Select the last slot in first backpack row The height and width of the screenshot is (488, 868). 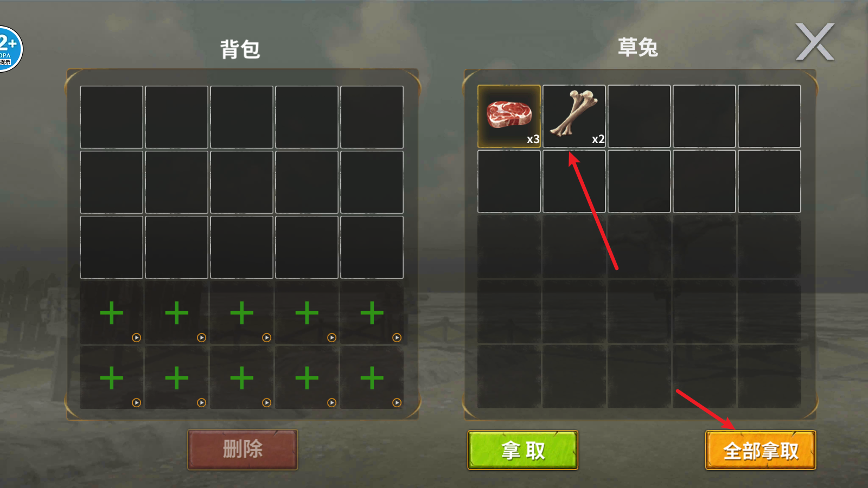tap(372, 117)
